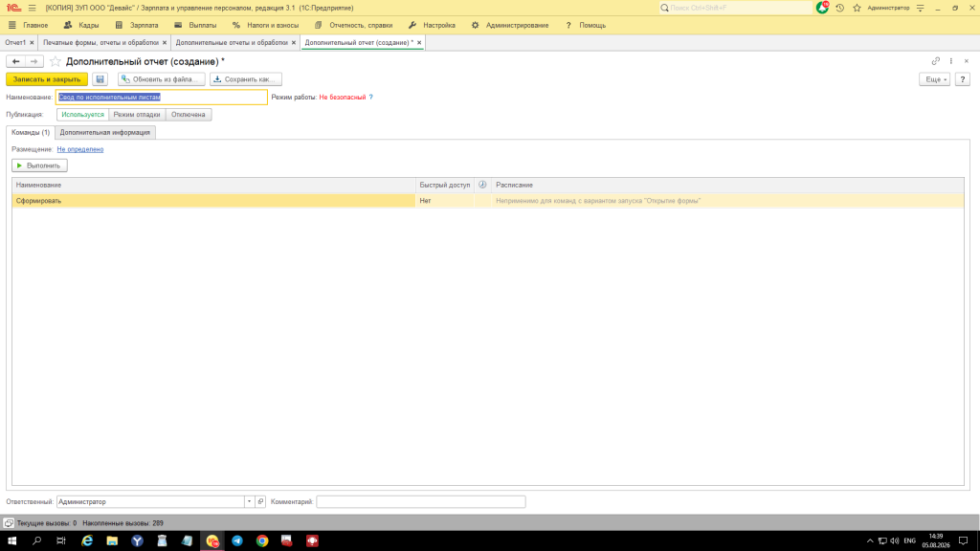Open favorites star in title bar
Screen dimensions: 980x551
pos(857,8)
